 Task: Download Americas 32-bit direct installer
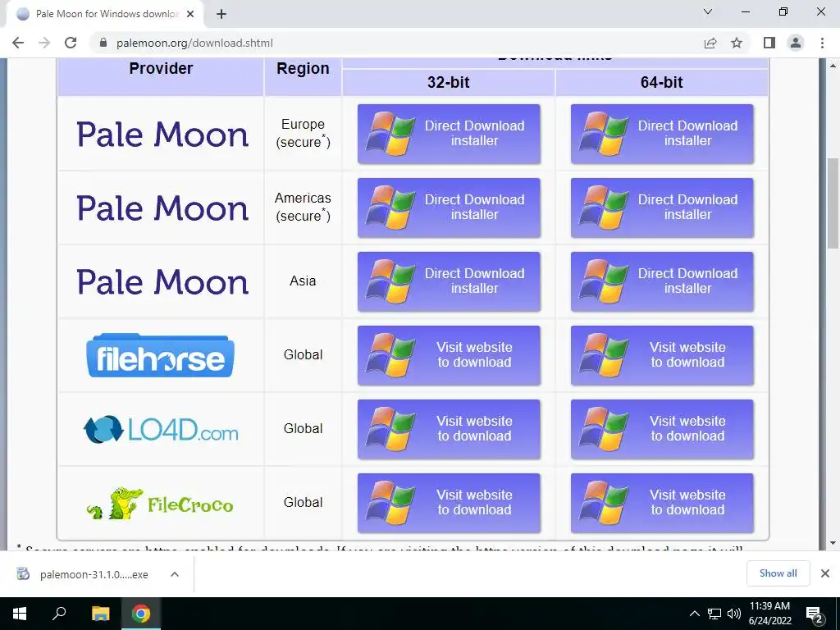[449, 208]
